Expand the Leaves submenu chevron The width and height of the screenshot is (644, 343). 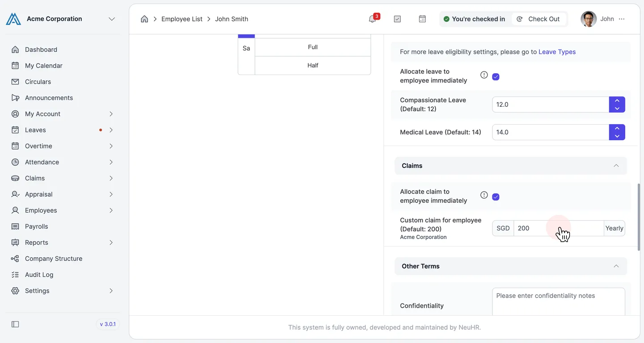pyautogui.click(x=111, y=130)
